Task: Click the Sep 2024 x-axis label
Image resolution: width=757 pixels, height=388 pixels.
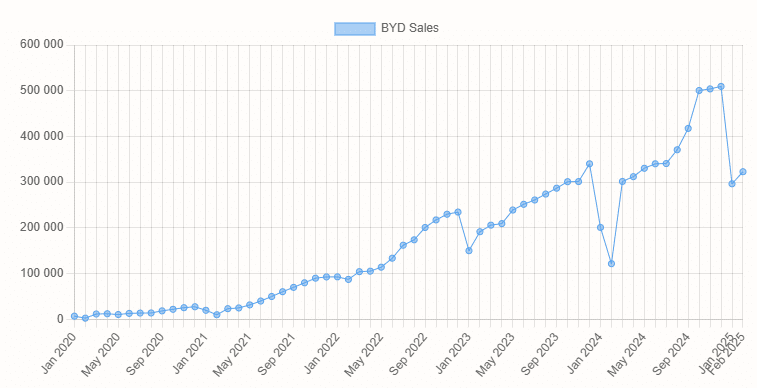Action: [x=672, y=353]
